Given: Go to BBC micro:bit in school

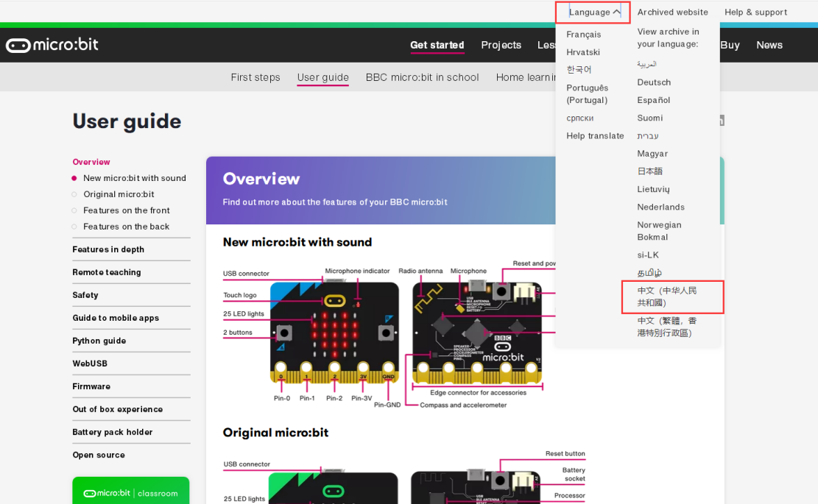Looking at the screenshot, I should [x=422, y=77].
